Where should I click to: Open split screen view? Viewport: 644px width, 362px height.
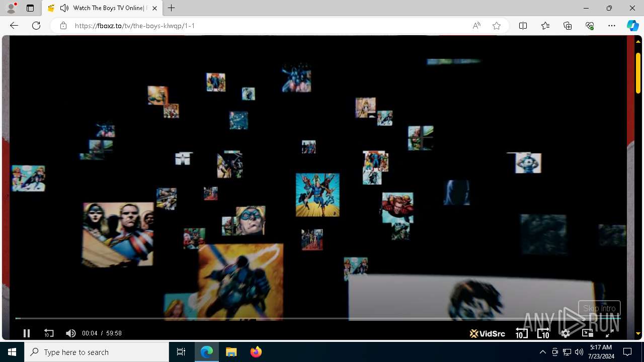(x=523, y=26)
